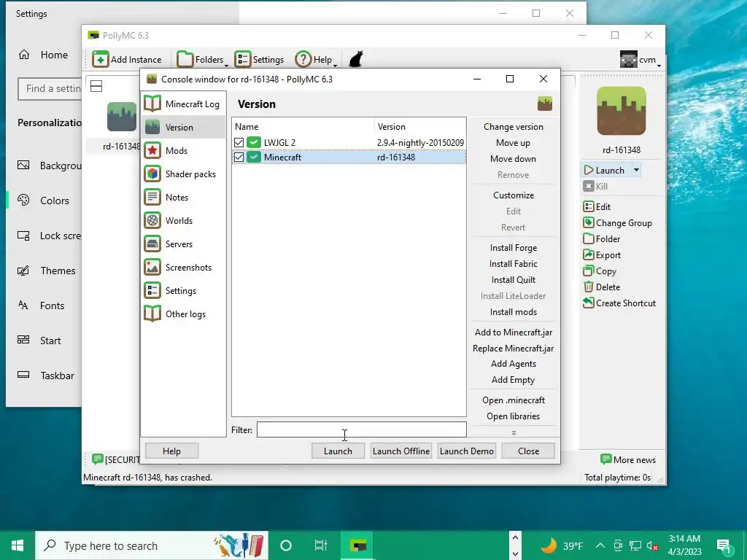Click the Add Instance plus icon
This screenshot has height=560, width=747.
[101, 60]
